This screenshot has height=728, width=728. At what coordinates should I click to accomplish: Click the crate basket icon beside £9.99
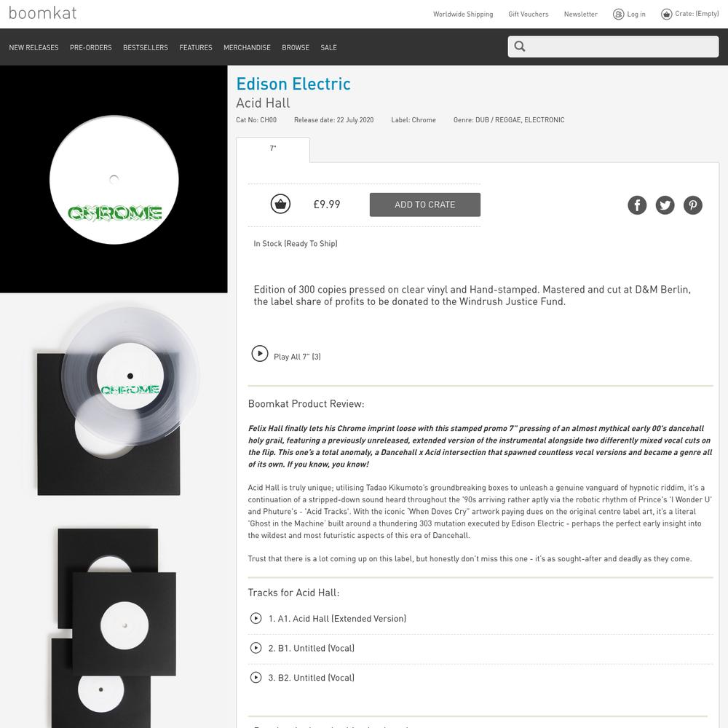[x=280, y=204]
